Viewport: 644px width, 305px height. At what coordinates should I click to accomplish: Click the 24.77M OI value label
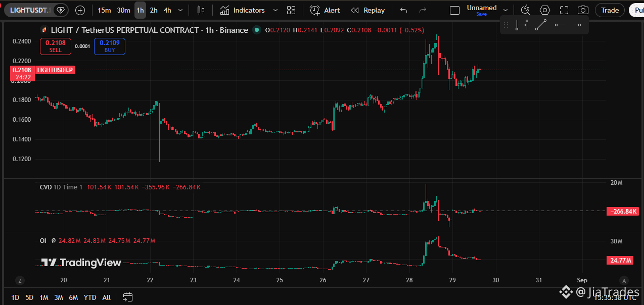coord(620,261)
